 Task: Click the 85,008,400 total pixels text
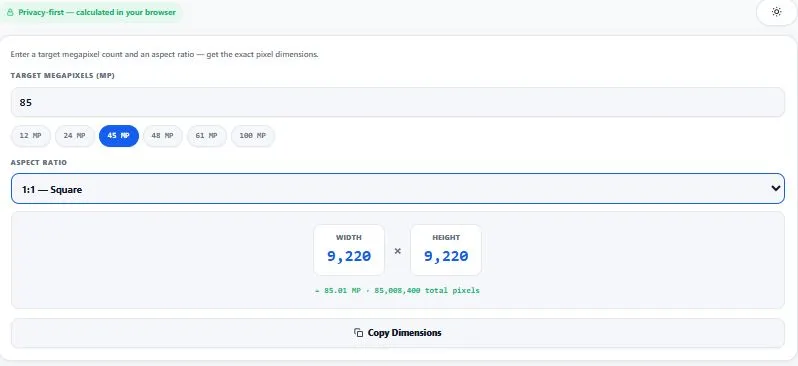pyautogui.click(x=427, y=291)
